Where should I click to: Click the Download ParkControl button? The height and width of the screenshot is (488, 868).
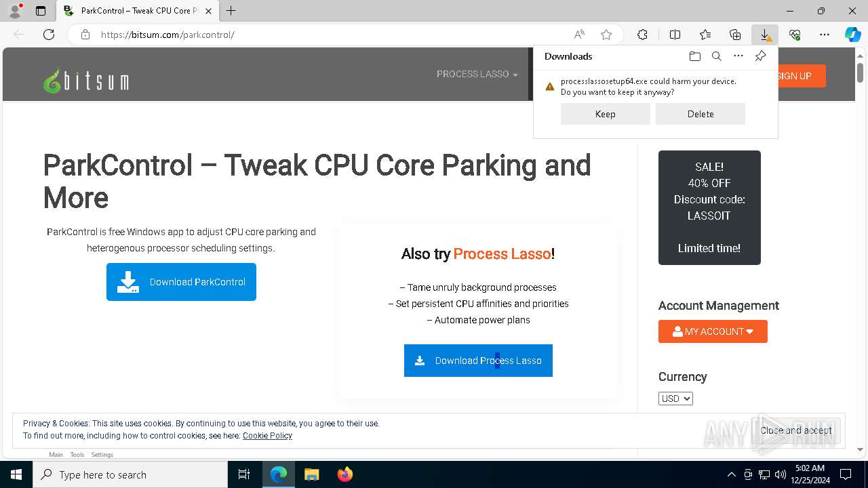181,282
